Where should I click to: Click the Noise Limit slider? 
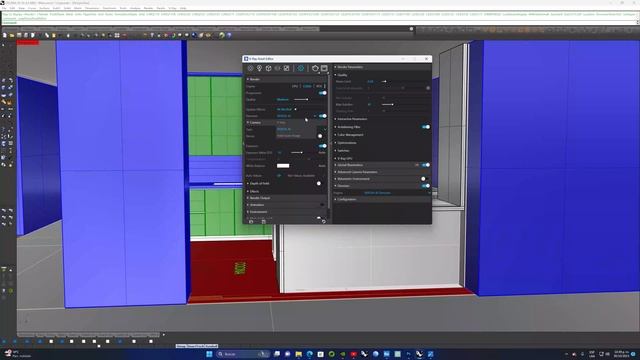pos(384,81)
